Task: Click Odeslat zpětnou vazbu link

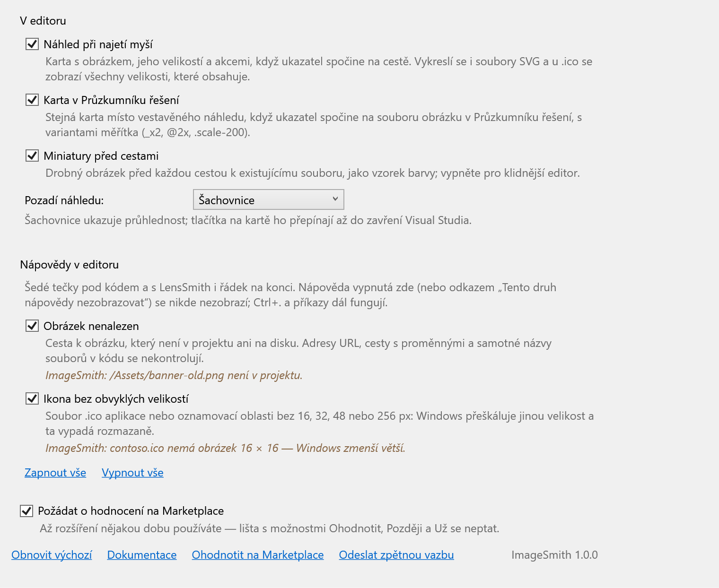Action: point(396,555)
